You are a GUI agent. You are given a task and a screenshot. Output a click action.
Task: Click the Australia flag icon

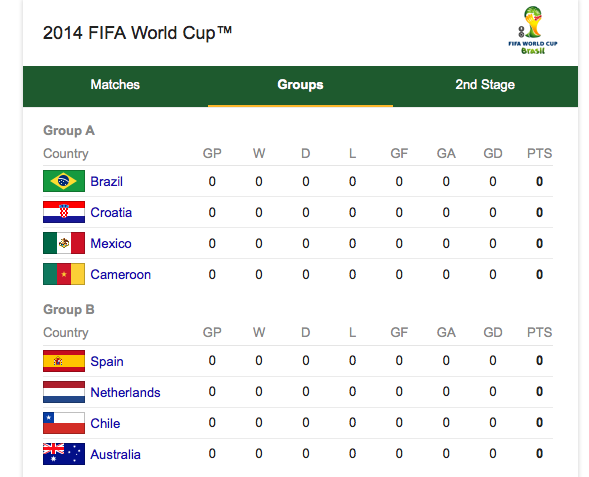click(64, 454)
